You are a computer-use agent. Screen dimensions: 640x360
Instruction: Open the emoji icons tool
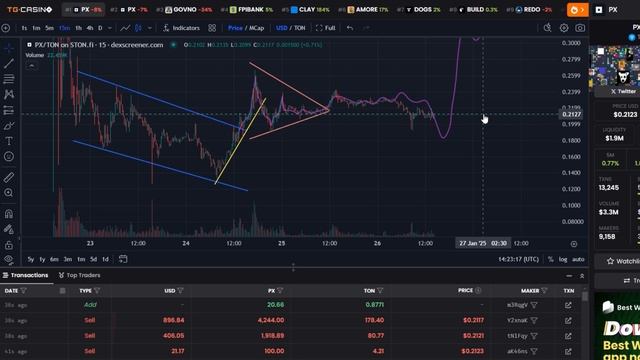tap(9, 157)
